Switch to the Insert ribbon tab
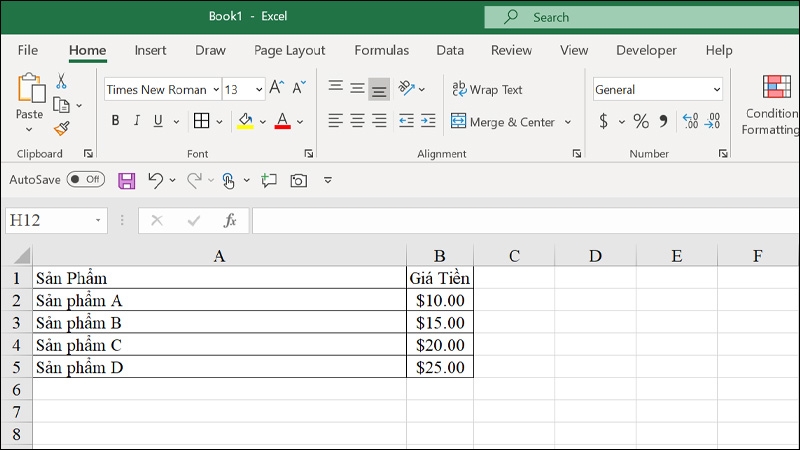 150,50
